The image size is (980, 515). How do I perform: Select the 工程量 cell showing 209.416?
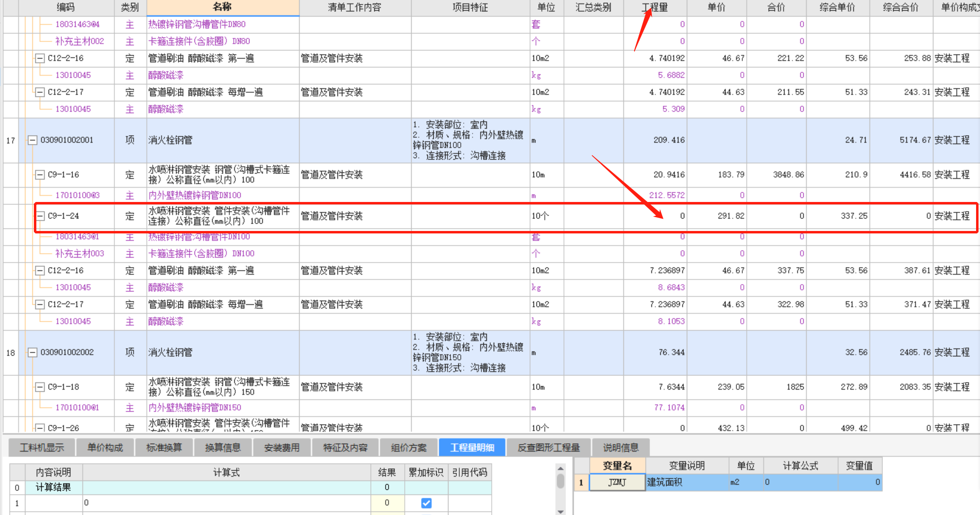[x=655, y=140]
